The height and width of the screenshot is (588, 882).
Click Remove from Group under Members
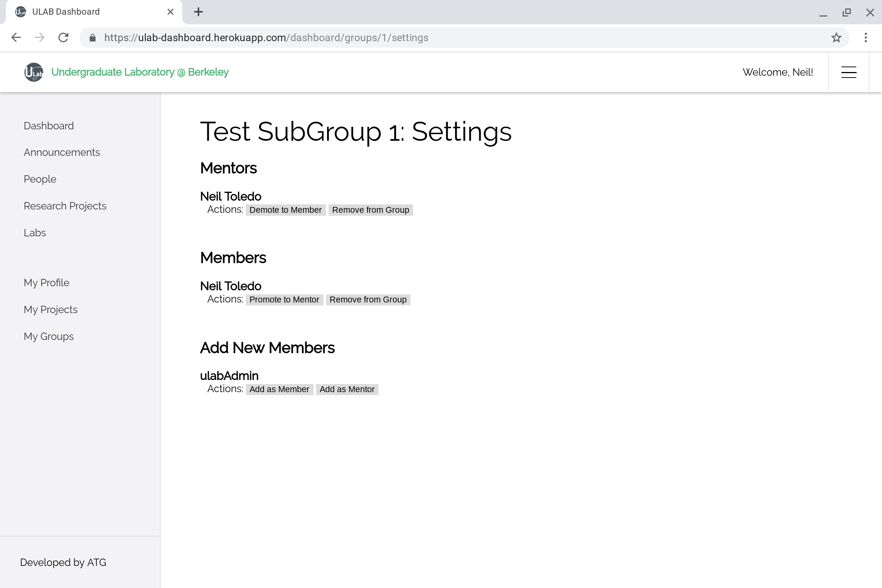[368, 300]
